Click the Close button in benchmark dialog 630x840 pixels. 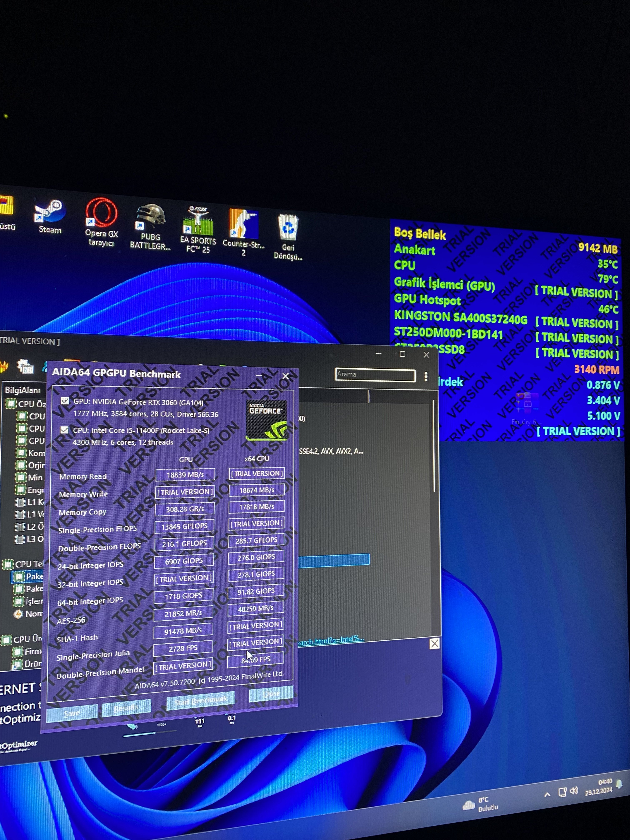click(x=271, y=694)
